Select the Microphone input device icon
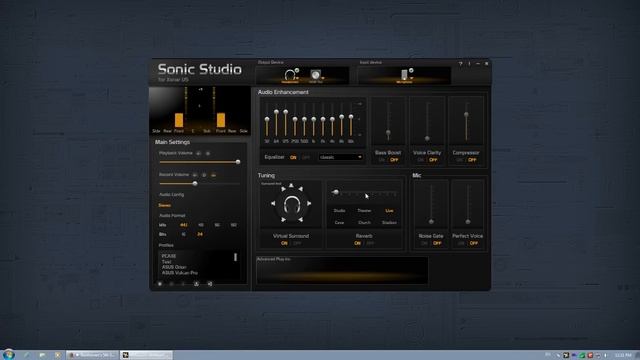 click(x=404, y=74)
